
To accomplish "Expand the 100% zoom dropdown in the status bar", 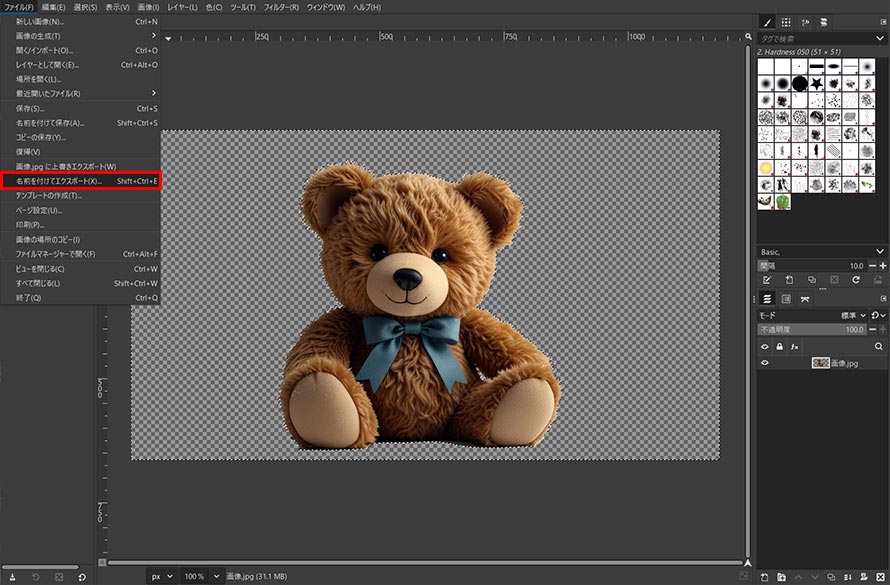I will [216, 576].
